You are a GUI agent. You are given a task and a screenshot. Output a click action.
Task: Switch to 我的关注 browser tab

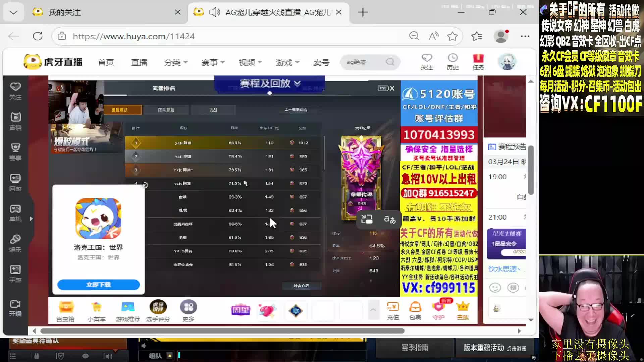tap(64, 12)
